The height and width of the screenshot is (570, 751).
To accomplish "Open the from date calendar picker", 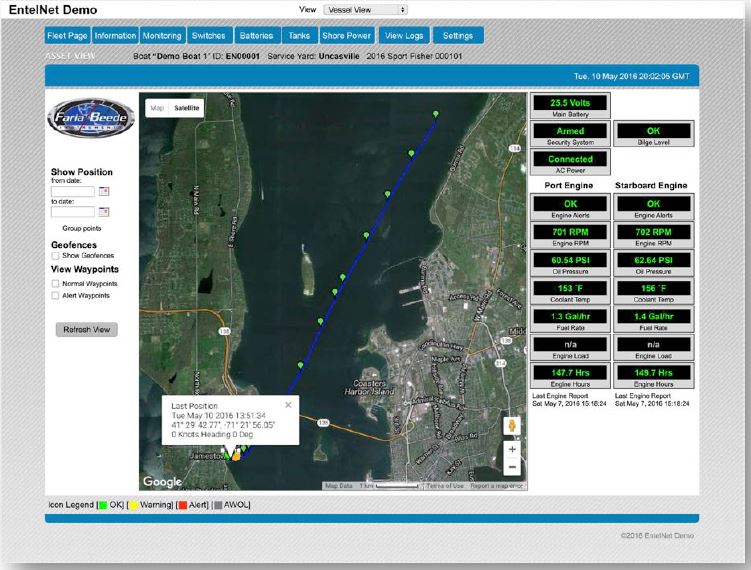I will (103, 191).
